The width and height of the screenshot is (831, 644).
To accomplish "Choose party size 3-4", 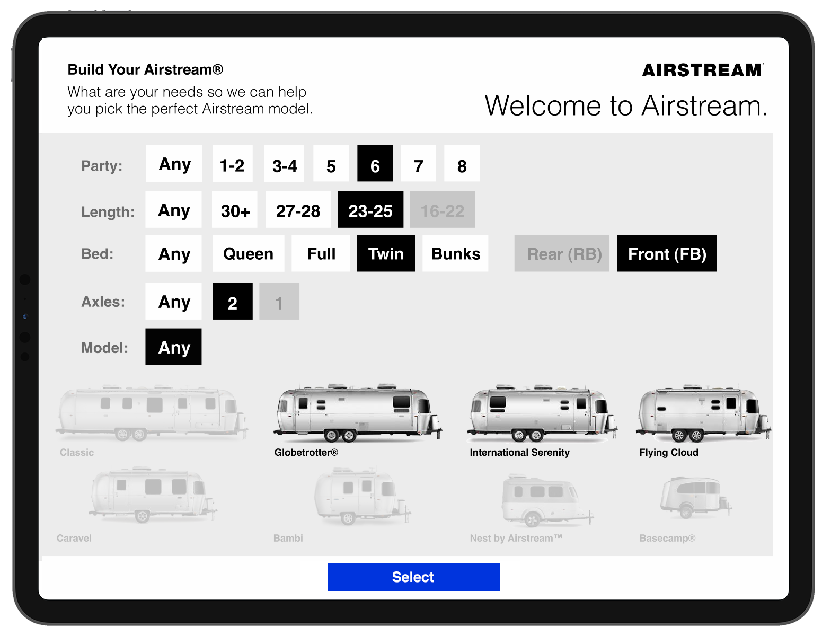I will [x=284, y=163].
